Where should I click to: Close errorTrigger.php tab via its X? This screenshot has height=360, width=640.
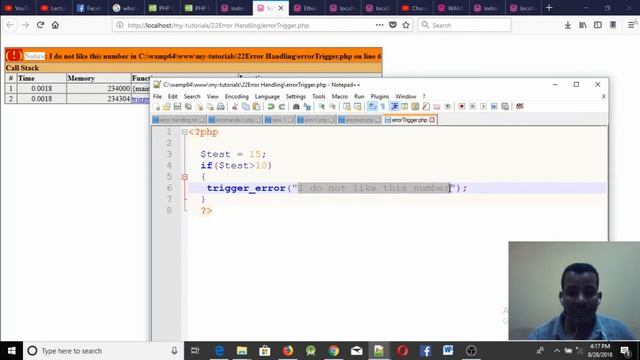[432, 120]
